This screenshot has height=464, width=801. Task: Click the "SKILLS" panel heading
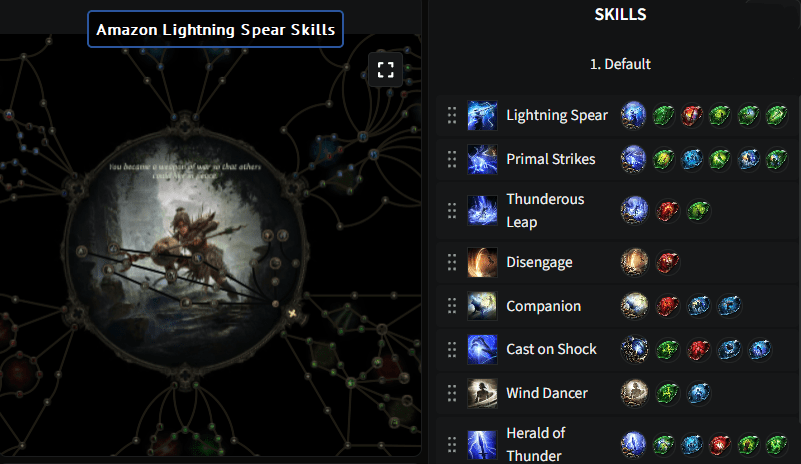coord(620,14)
